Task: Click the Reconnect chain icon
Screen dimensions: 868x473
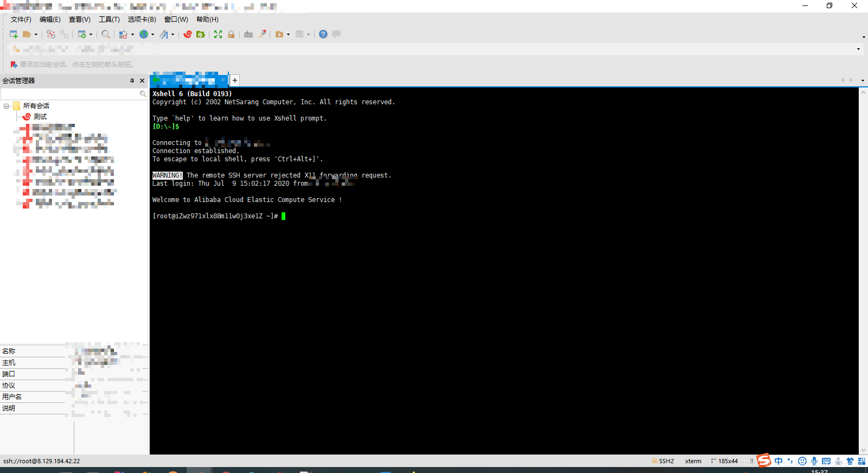Action: coord(64,34)
